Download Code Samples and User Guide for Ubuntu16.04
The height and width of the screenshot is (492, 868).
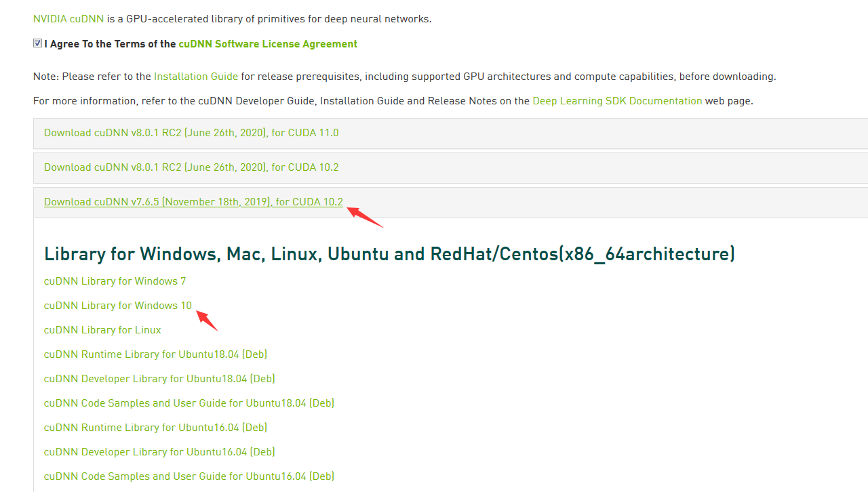coord(189,476)
